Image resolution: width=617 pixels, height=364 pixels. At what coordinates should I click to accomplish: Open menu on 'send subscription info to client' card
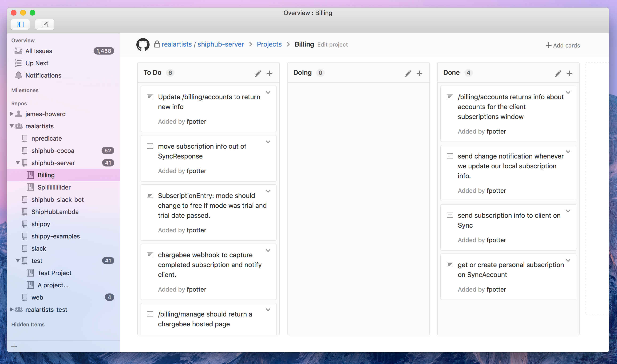[x=568, y=211]
